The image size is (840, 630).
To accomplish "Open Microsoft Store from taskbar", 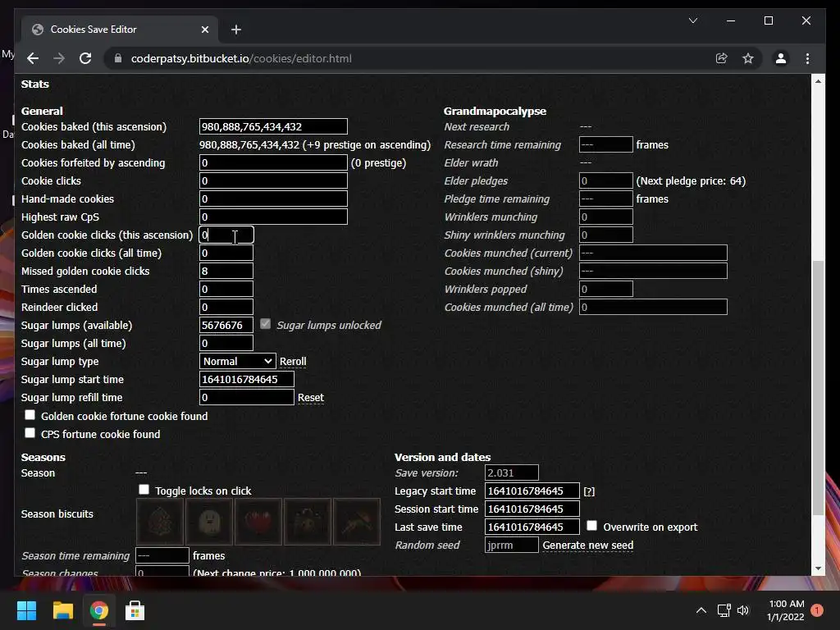I will 135,610.
